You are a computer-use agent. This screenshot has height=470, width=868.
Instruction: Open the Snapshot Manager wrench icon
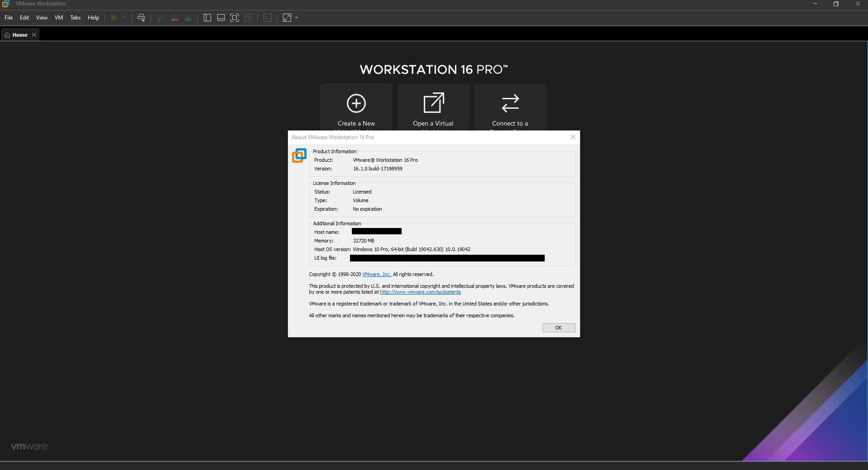[188, 18]
